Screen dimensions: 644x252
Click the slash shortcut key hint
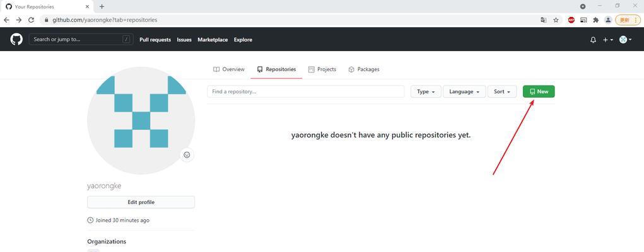pos(127,40)
